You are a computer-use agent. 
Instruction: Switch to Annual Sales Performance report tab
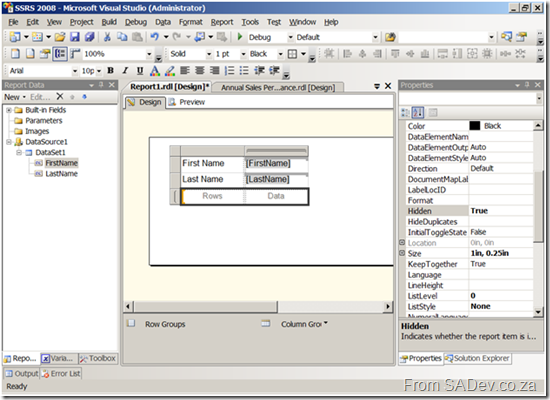[278, 87]
